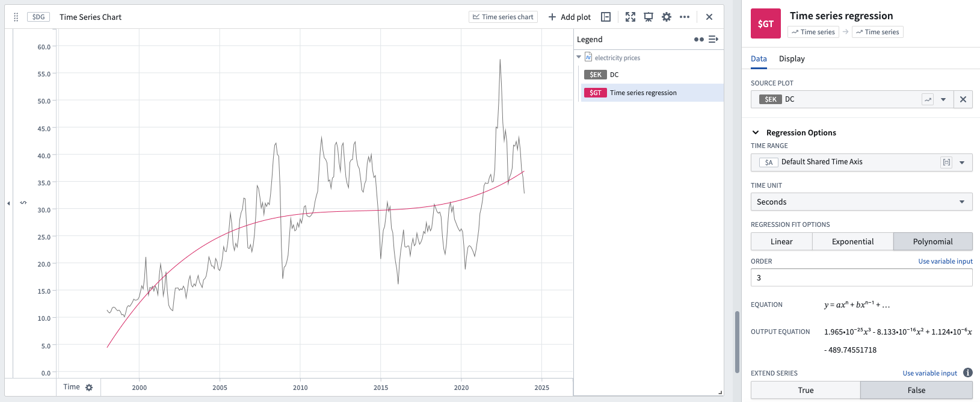The image size is (980, 402).
Task: Select the $GT Time series regression legend entry
Action: pyautogui.click(x=652, y=93)
